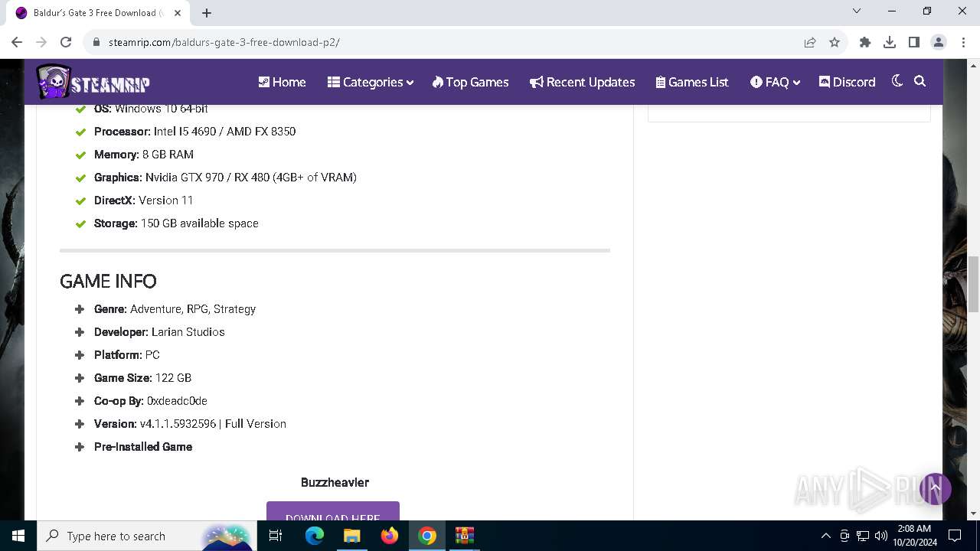Open the Home menu item
The width and height of the screenshot is (980, 551).
click(x=282, y=82)
